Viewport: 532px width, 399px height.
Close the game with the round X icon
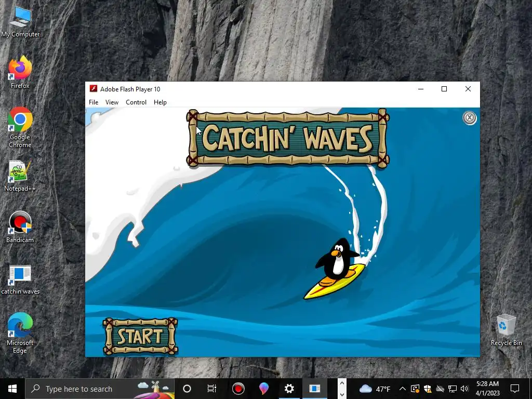point(470,118)
